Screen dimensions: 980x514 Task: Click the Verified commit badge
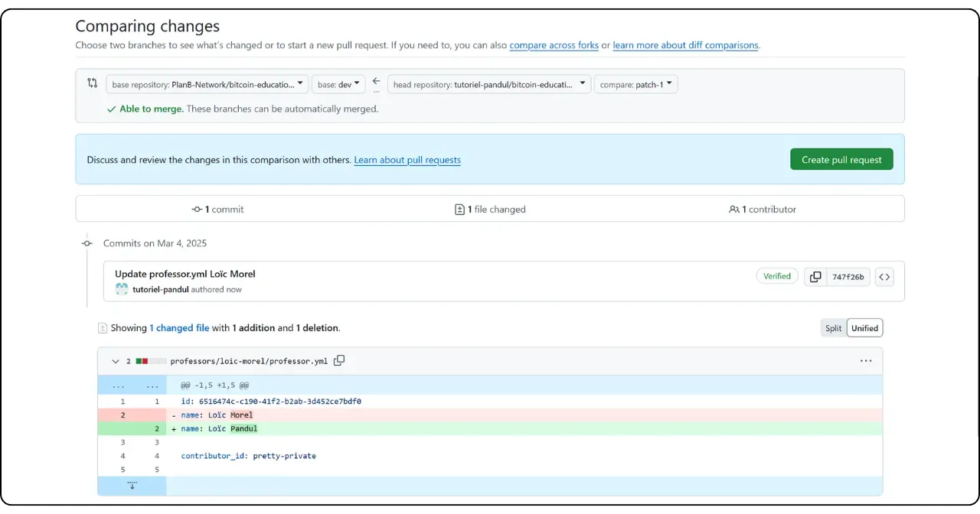(x=776, y=276)
